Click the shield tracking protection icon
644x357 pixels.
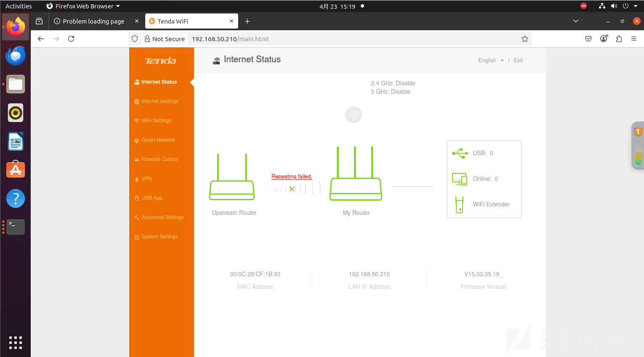pyautogui.click(x=135, y=39)
